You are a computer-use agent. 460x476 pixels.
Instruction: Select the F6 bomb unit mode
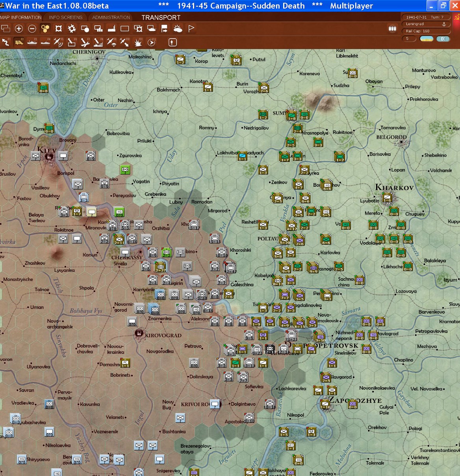[72, 42]
